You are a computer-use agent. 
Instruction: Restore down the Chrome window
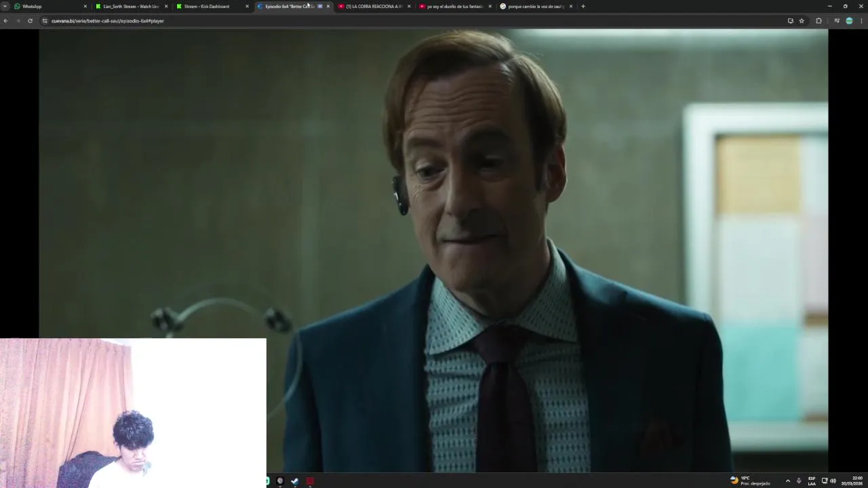click(845, 6)
